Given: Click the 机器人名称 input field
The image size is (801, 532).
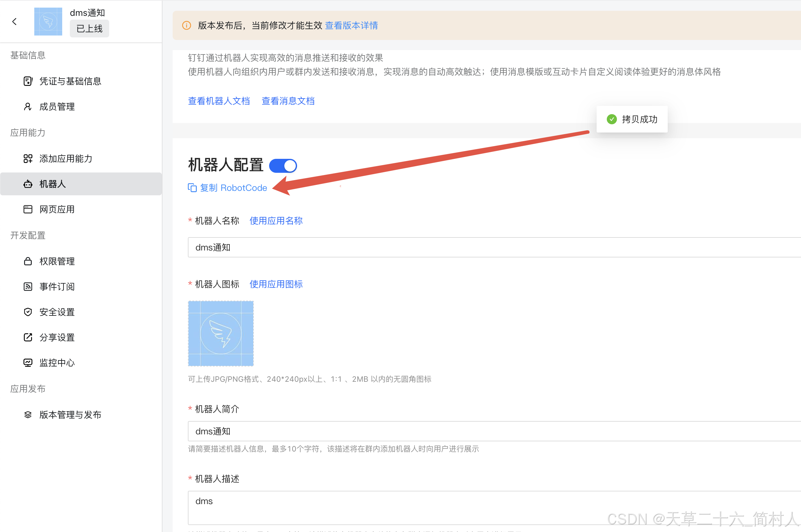Looking at the screenshot, I should tap(475, 247).
